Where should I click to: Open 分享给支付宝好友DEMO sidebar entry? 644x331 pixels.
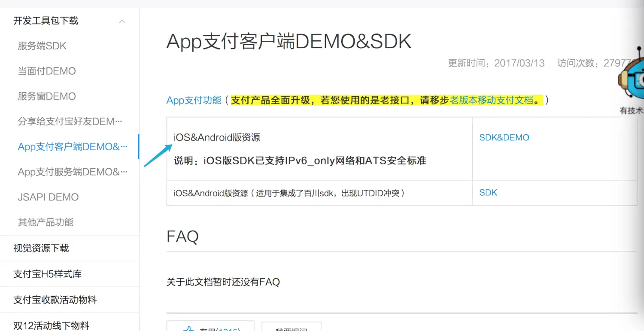coord(70,121)
